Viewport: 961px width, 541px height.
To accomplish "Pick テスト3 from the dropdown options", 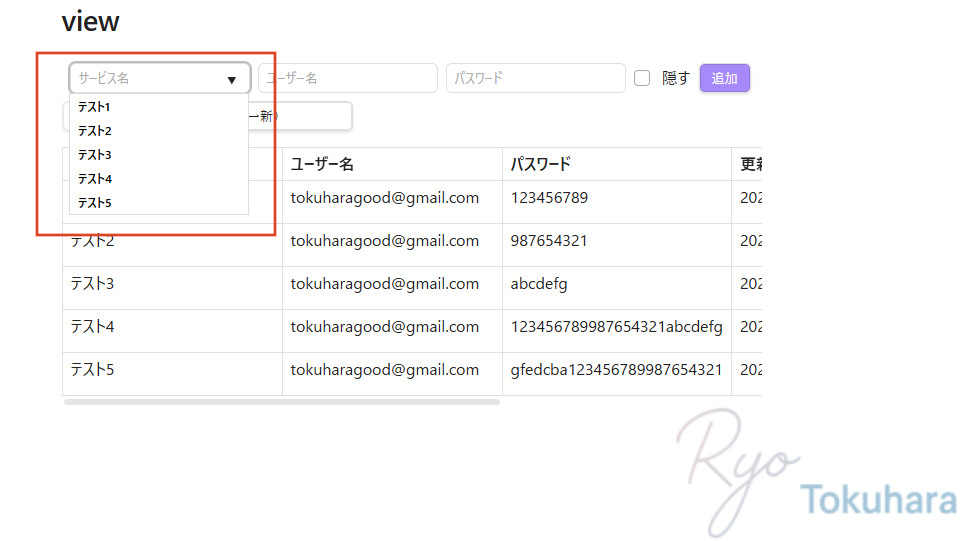I will click(95, 155).
